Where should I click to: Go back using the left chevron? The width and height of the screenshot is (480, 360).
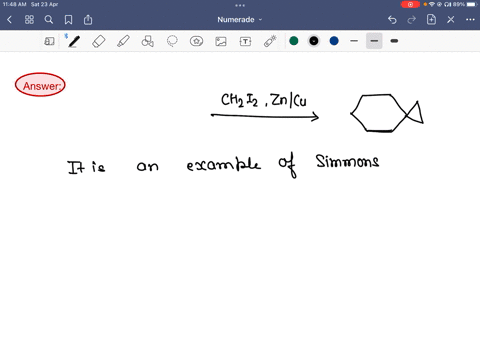tap(9, 20)
